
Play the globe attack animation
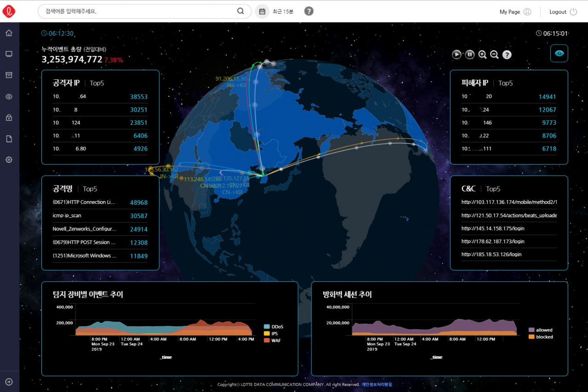point(457,55)
